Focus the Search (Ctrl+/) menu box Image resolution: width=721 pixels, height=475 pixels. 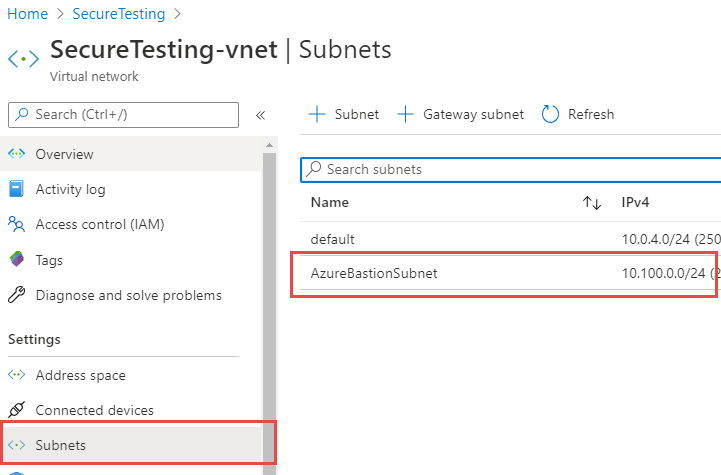[x=123, y=114]
